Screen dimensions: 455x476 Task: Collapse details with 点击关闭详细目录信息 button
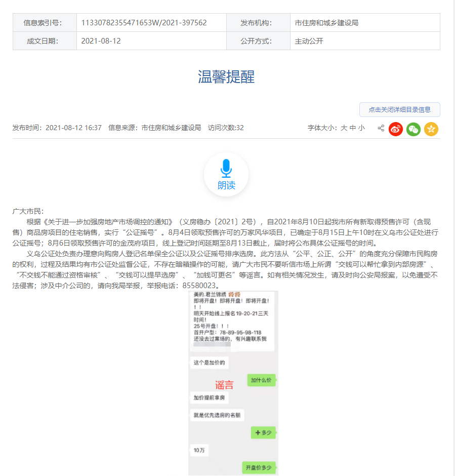tap(399, 110)
